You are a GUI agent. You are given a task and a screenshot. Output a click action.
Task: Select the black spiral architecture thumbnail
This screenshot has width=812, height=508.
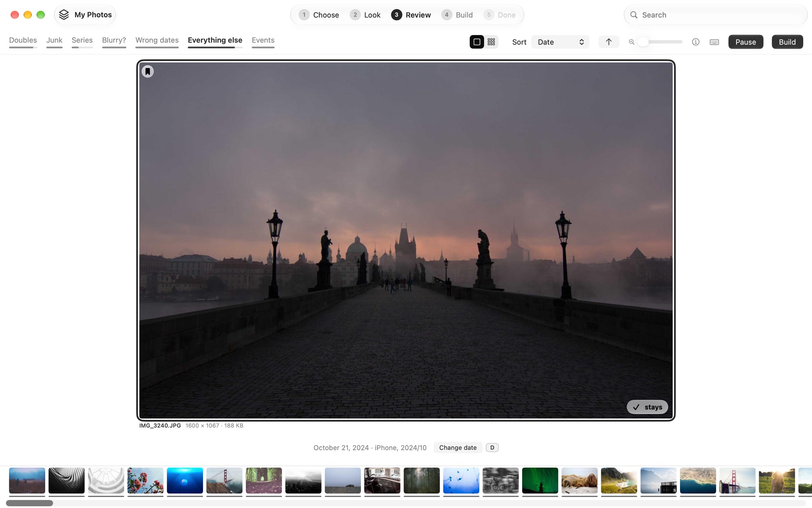click(67, 481)
